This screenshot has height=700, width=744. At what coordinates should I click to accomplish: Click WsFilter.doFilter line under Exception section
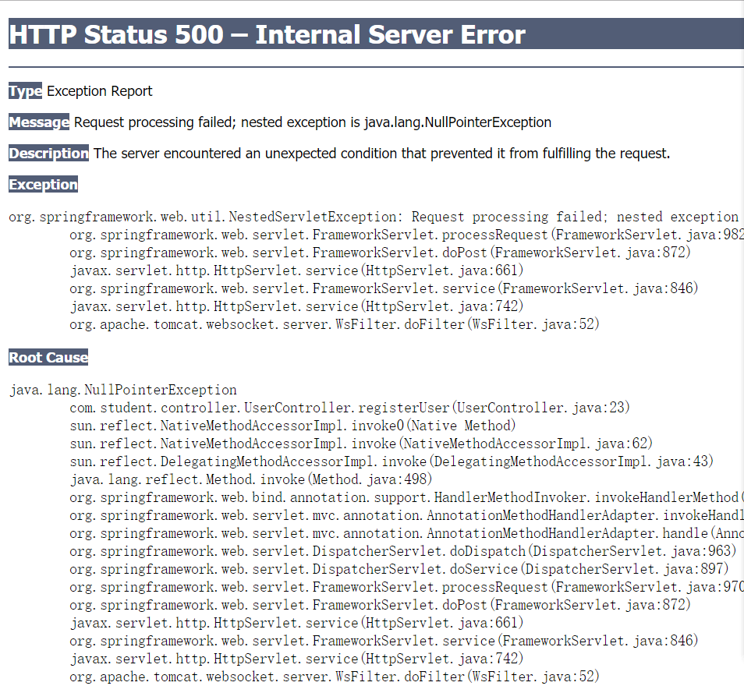click(x=335, y=324)
